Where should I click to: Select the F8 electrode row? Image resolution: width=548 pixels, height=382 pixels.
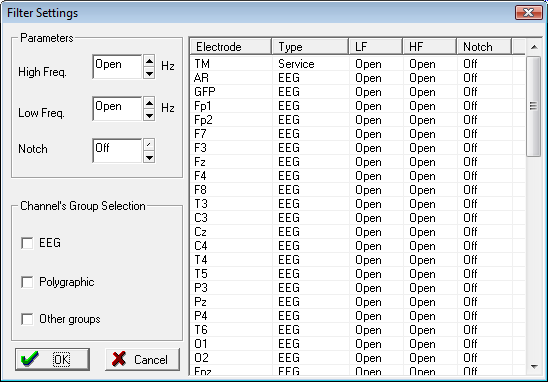(358, 190)
